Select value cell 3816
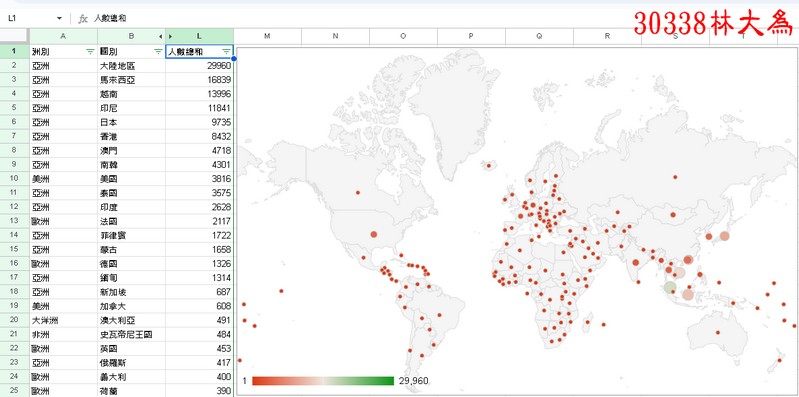The height and width of the screenshot is (397, 799). [x=200, y=179]
